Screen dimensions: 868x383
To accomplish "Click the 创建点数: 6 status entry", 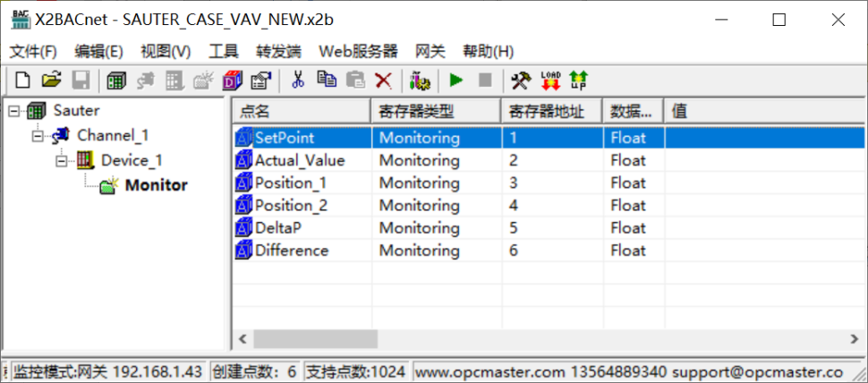I will (x=255, y=372).
